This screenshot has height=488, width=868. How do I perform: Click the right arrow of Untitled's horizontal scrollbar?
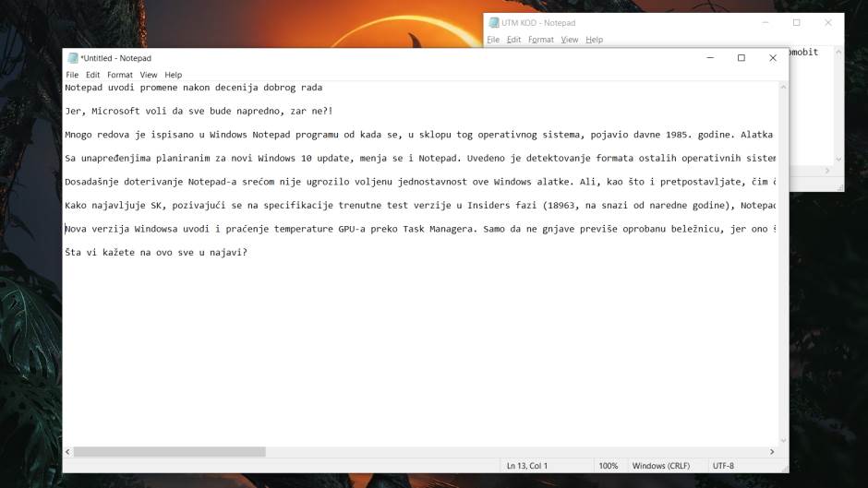pyautogui.click(x=772, y=452)
